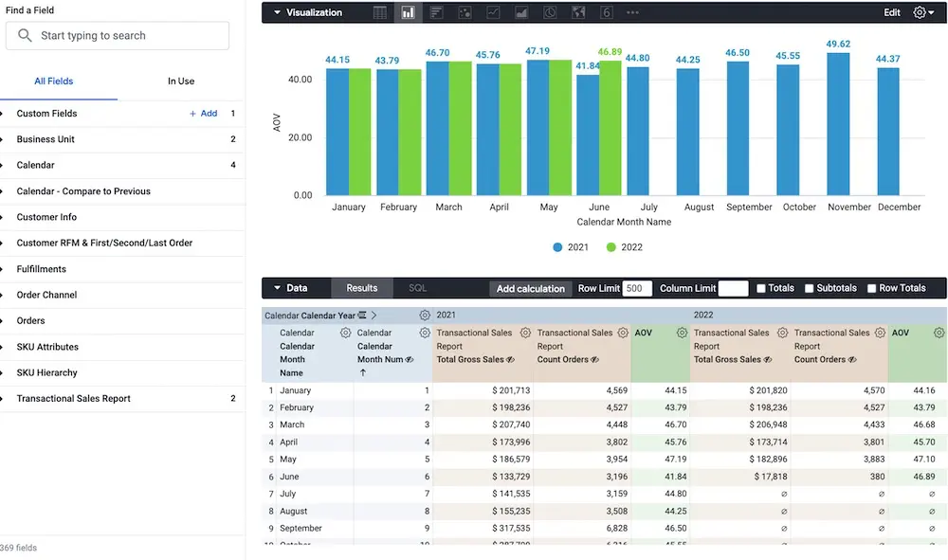This screenshot has height=560, width=948.
Task: Switch to the bar chart visualization icon
Action: (x=408, y=13)
